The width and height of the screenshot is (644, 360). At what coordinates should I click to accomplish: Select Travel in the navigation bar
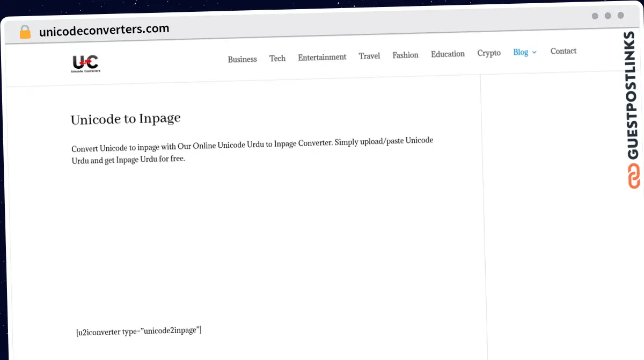point(369,56)
